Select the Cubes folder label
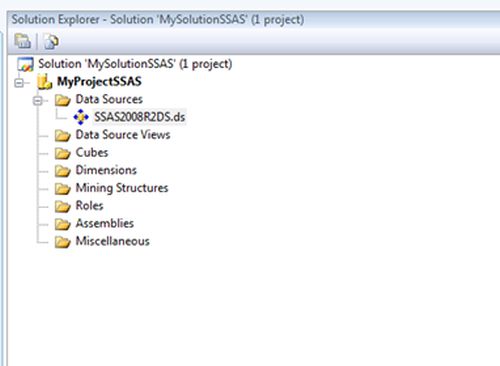Screen dimensions: 500x366 [92, 152]
